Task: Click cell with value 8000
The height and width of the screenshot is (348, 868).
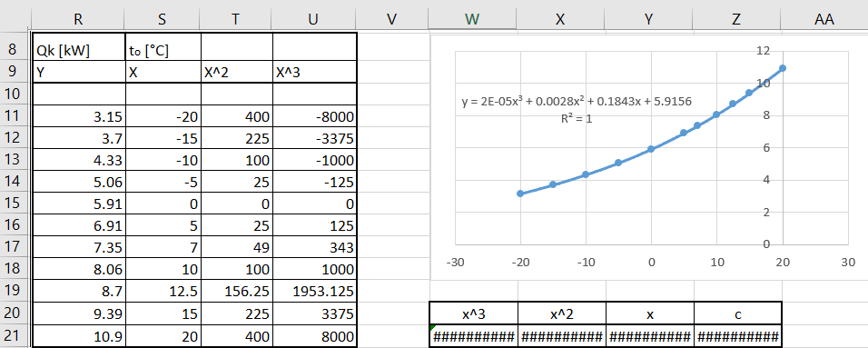Action: pyautogui.click(x=314, y=336)
